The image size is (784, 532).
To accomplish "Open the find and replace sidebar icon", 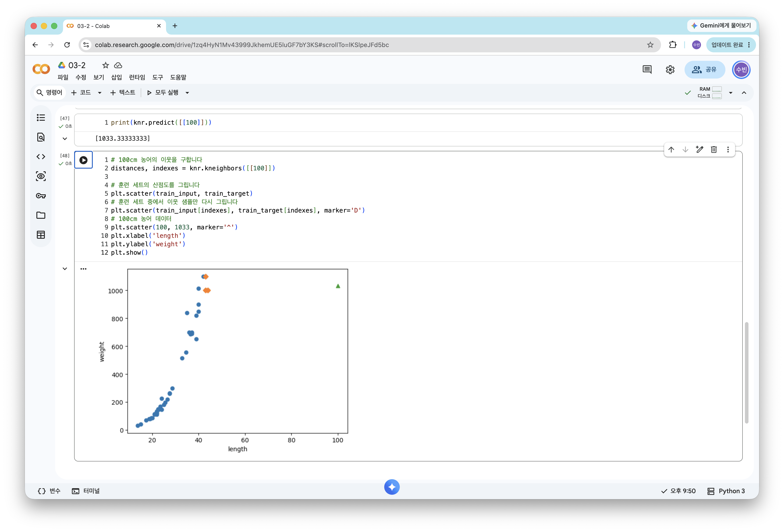I will pyautogui.click(x=41, y=137).
